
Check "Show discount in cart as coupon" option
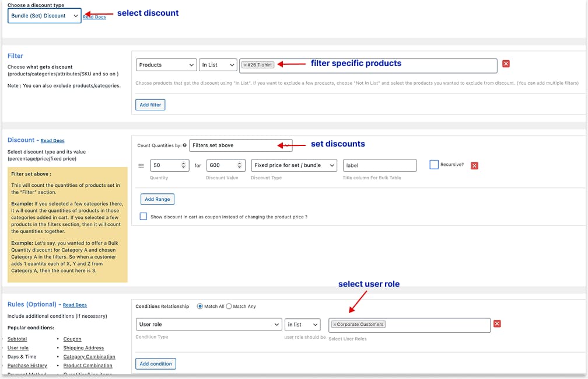coord(142,216)
